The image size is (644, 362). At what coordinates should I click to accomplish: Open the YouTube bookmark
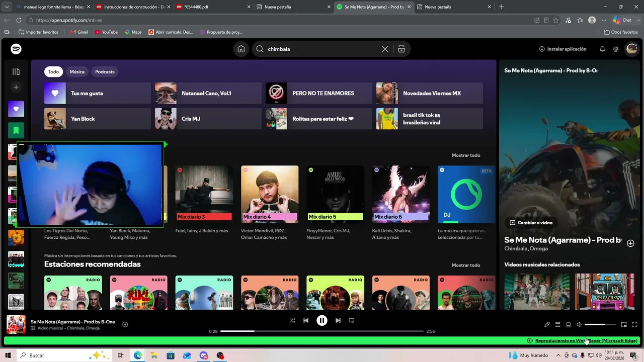(x=106, y=32)
